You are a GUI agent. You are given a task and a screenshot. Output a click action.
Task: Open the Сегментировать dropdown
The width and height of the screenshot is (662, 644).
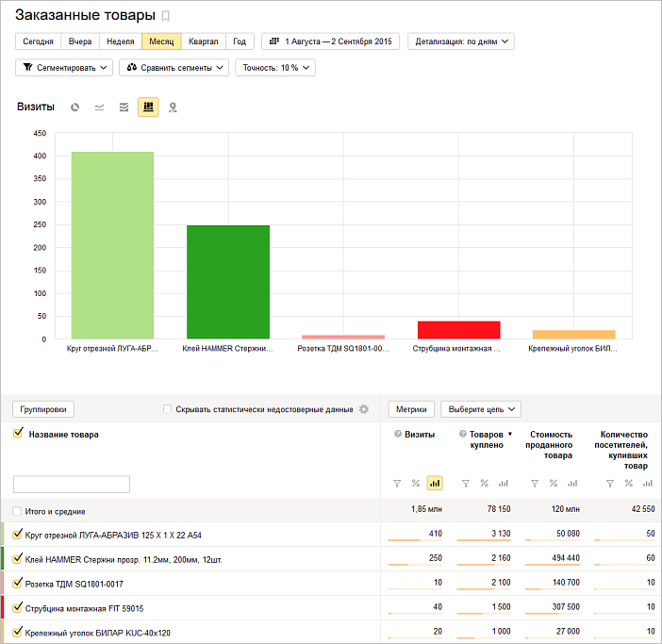64,68
